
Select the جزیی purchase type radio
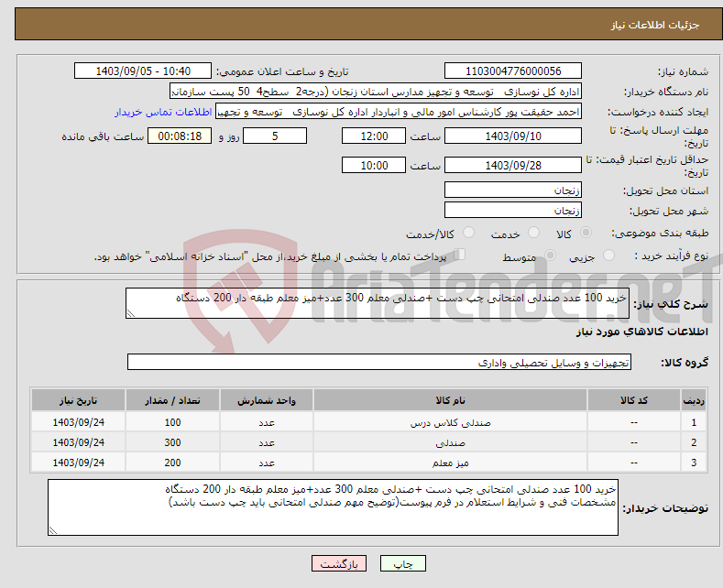[x=608, y=255]
